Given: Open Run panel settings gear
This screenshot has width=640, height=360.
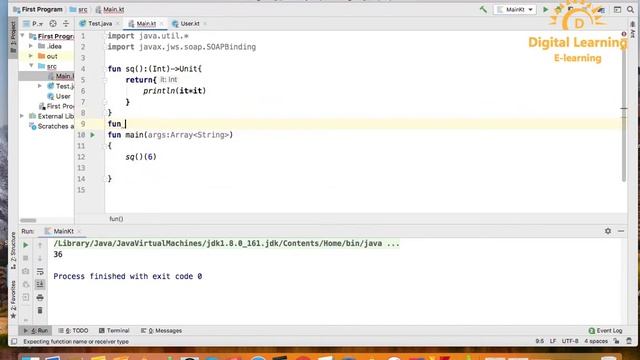Looking at the screenshot, I should coord(608,231).
